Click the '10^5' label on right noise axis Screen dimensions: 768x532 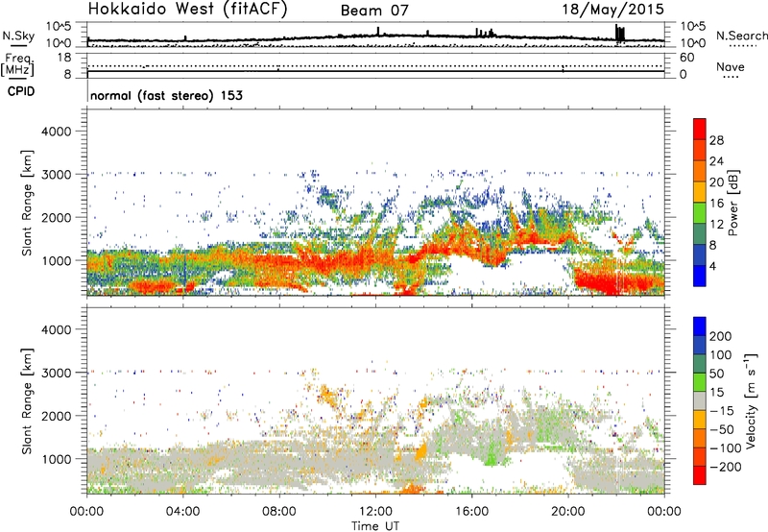693,27
